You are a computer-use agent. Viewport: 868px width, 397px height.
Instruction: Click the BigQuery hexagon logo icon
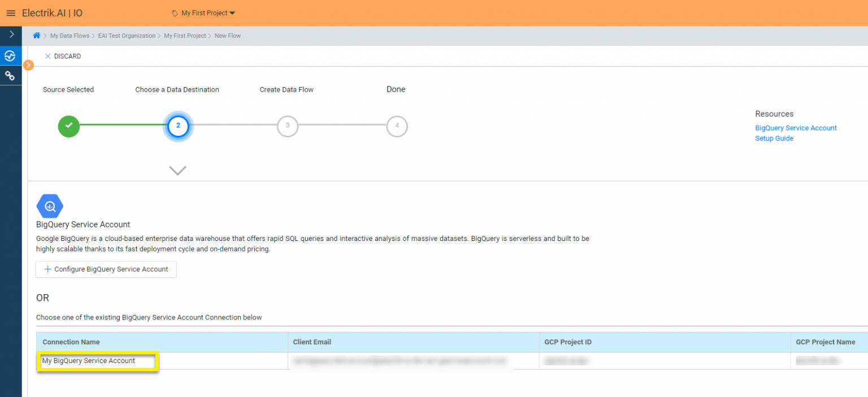[x=50, y=206]
